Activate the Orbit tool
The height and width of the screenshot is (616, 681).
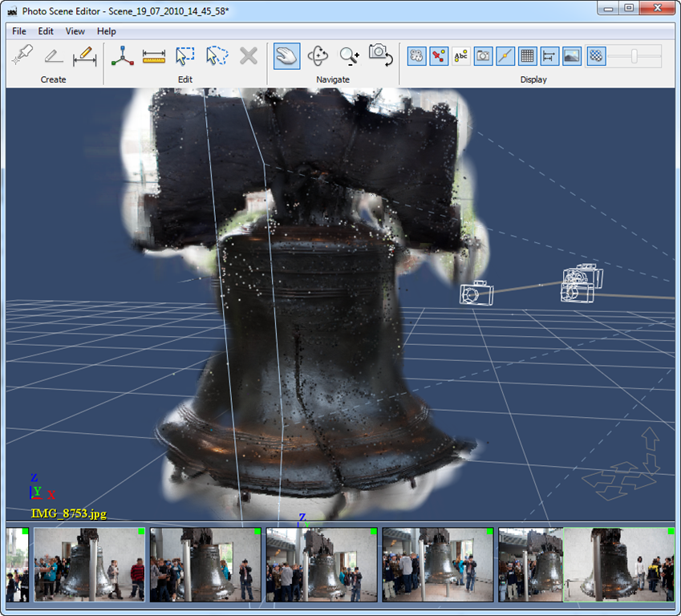click(318, 56)
